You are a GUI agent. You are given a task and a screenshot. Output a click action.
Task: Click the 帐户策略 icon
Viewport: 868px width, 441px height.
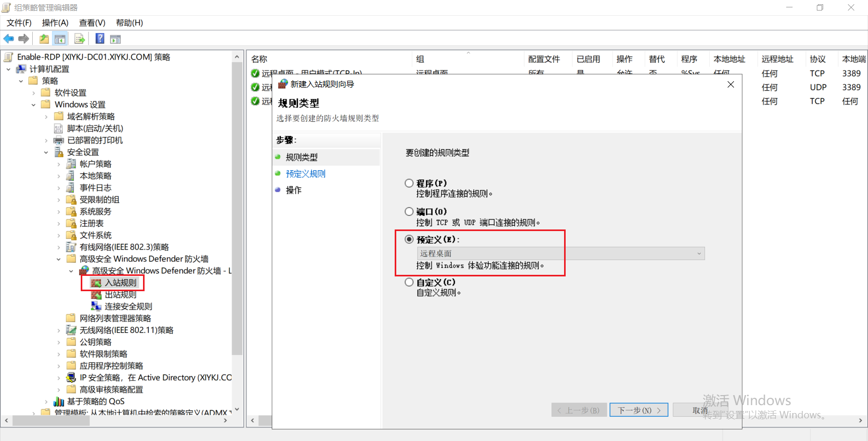pos(71,164)
